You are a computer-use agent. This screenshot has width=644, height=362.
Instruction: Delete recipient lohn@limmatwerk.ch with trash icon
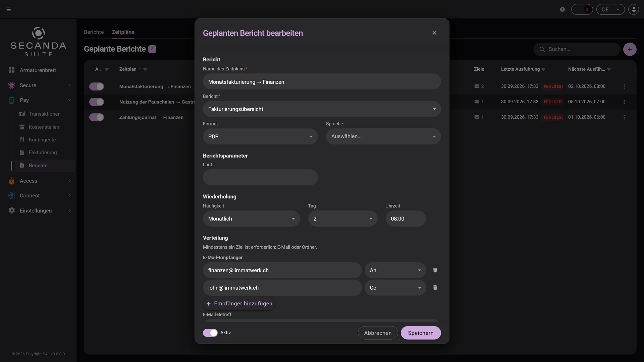click(x=435, y=288)
